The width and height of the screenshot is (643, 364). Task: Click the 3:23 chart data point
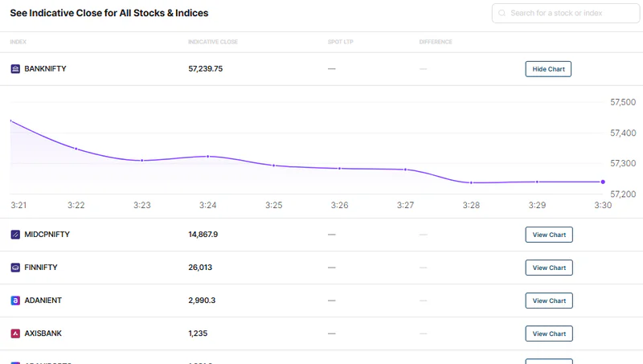(x=142, y=160)
